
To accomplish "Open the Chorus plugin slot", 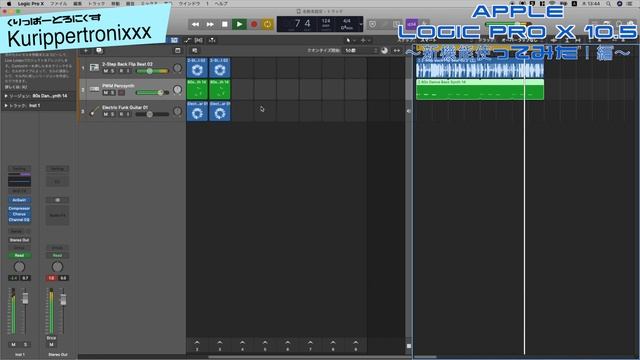I will 19,214.
